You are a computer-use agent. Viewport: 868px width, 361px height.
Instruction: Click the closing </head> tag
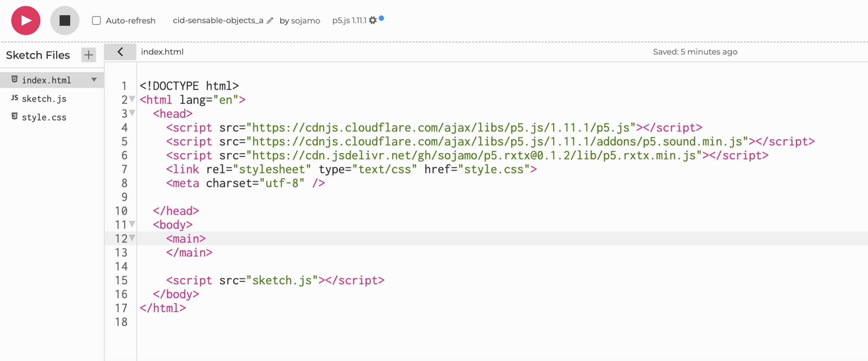176,211
